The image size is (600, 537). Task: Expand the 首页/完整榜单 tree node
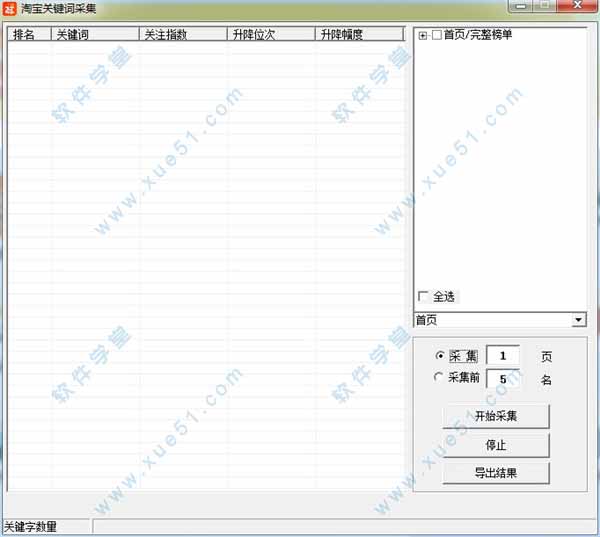[x=422, y=36]
